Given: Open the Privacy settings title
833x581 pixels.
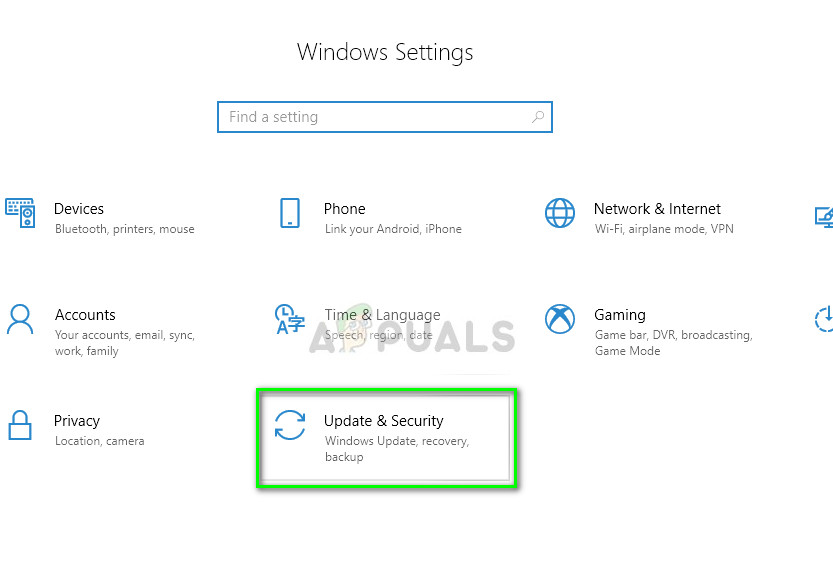Looking at the screenshot, I should [77, 421].
